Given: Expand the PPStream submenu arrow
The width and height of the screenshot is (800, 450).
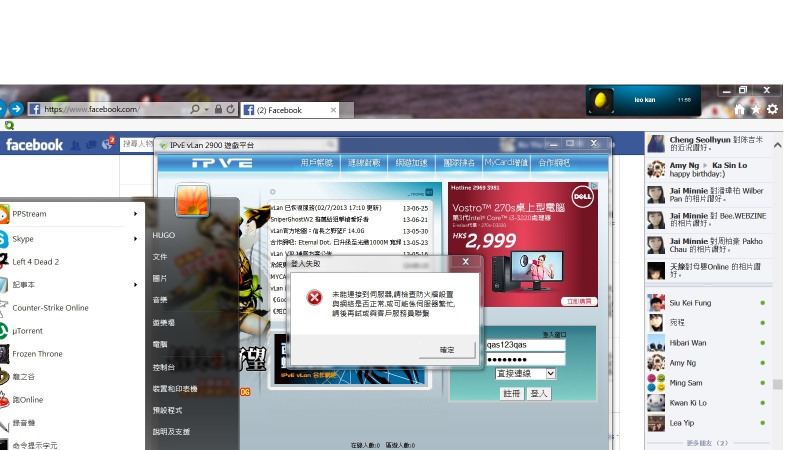Looking at the screenshot, I should (x=135, y=214).
